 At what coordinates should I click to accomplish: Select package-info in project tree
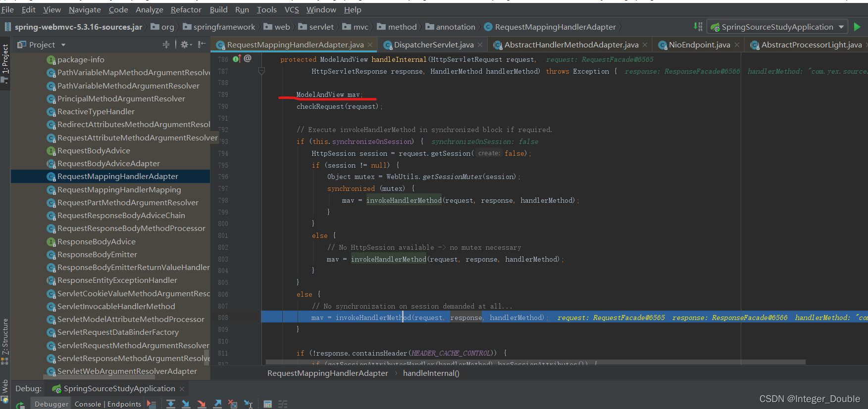tap(110, 60)
